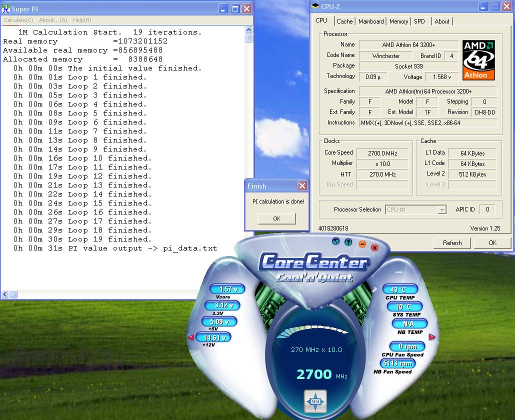The height and width of the screenshot is (420, 515).
Task: Open the About tab in CPU-Z
Action: point(442,21)
